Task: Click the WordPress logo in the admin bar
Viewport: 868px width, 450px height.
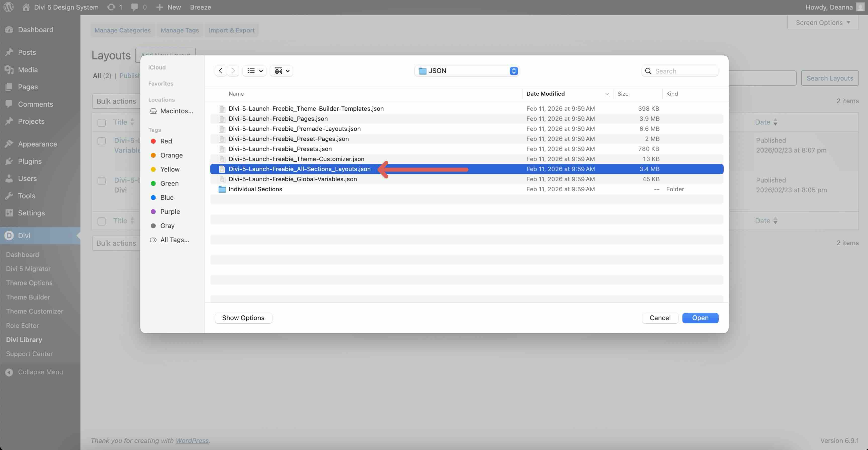Action: point(8,7)
